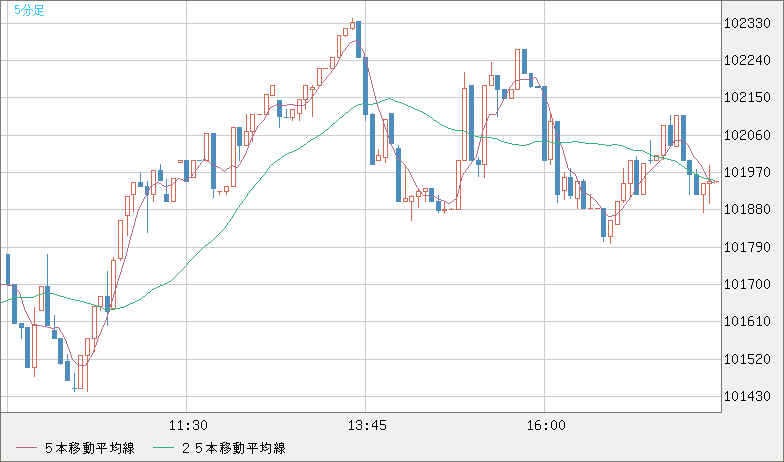Viewport: 784px width, 462px height.
Task: Click the 101970 price axis label
Action: pyautogui.click(x=747, y=172)
